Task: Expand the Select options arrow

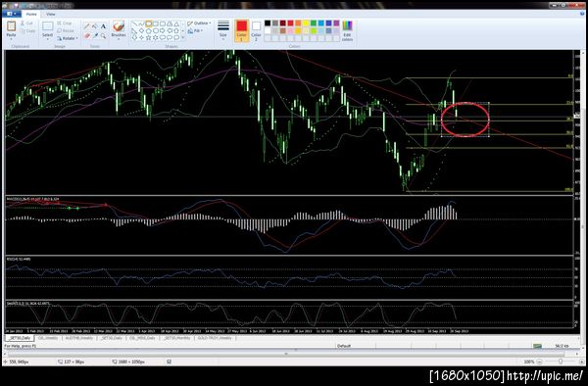Action: (48, 39)
